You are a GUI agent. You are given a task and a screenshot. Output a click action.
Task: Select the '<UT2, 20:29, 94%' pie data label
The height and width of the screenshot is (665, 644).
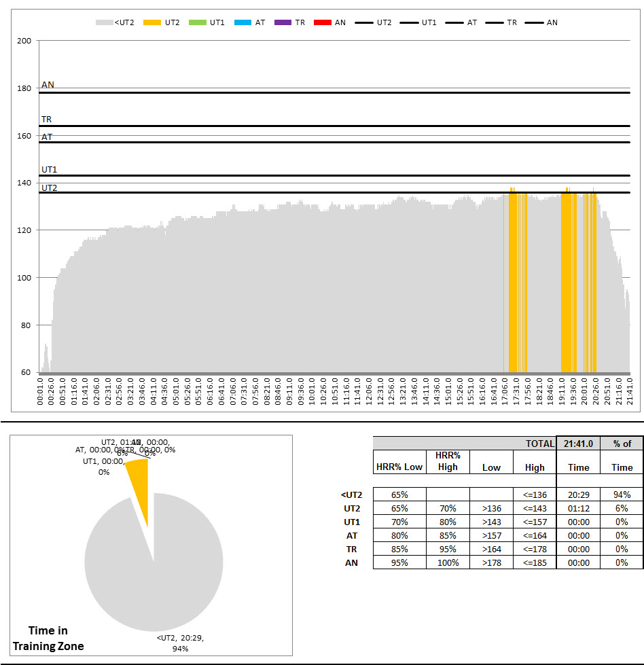click(180, 643)
